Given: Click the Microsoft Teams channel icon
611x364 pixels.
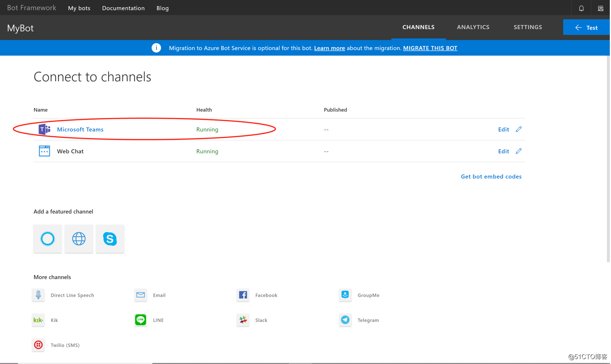Looking at the screenshot, I should tap(44, 129).
